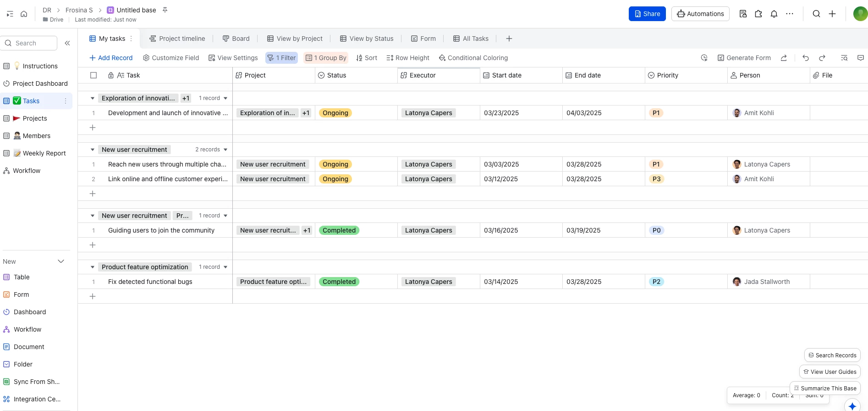Viewport: 868px width, 411px height.
Task: Collapse the New section chevron
Action: [x=61, y=261]
